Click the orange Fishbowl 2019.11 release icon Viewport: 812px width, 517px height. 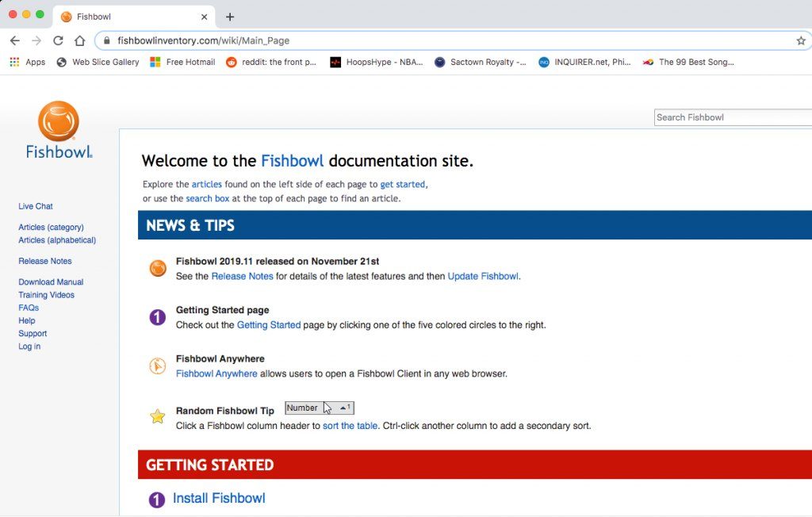[156, 268]
